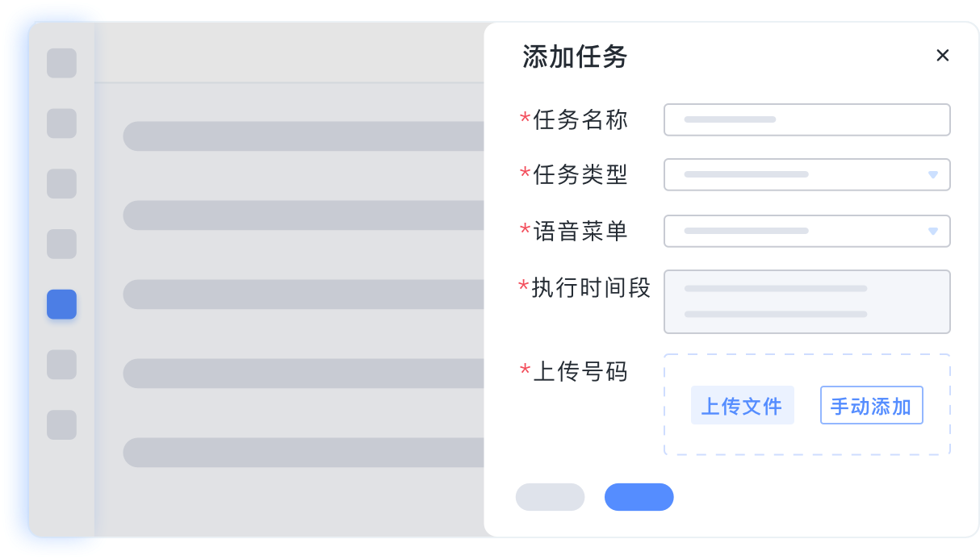
Task: Select the topmost gray sidebar icon
Action: point(61,63)
